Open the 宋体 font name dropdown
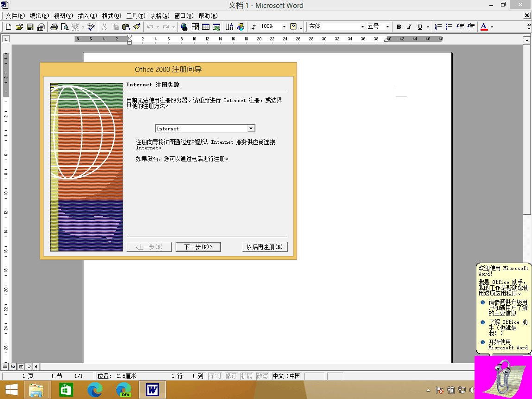The image size is (532, 399). pos(362,27)
